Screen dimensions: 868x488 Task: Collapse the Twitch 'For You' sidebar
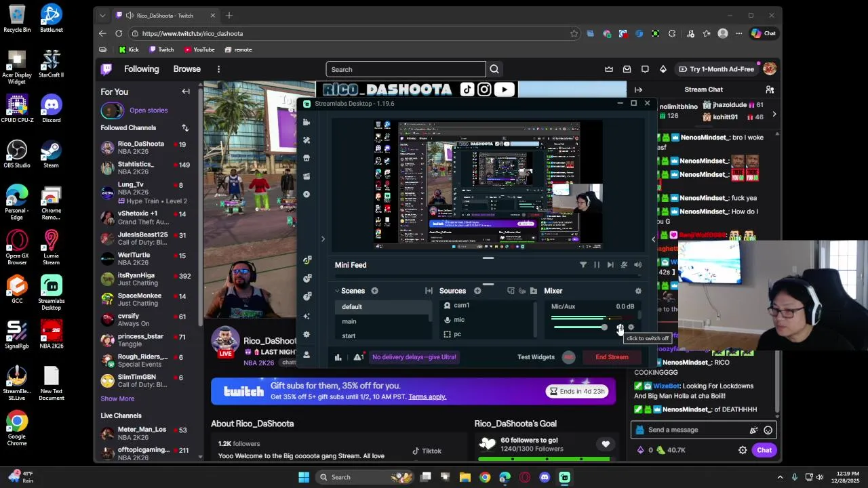click(x=186, y=91)
